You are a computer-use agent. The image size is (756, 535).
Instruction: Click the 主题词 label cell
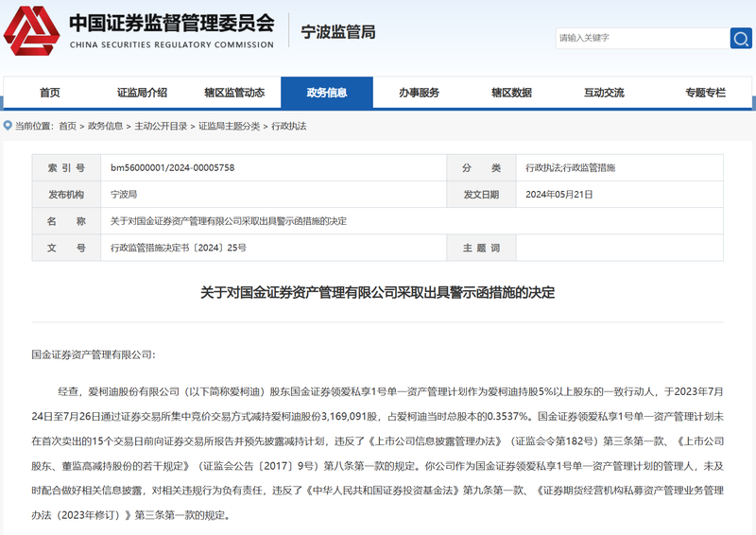[481, 248]
